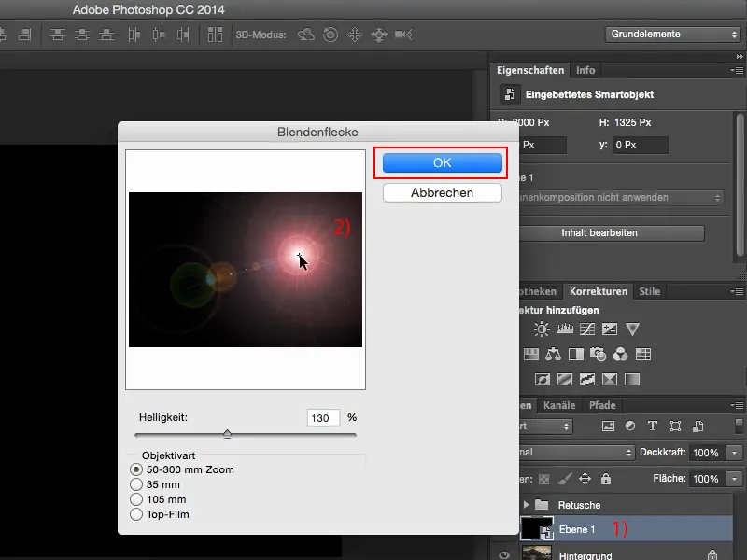Open the Deckkraft opacity dropdown arrow
The width and height of the screenshot is (747, 560).
point(736,453)
